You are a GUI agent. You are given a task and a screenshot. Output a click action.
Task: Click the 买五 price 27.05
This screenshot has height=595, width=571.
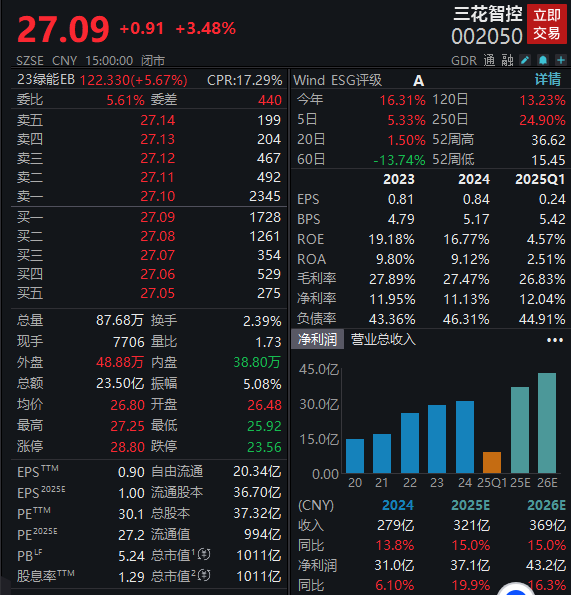[x=157, y=293]
